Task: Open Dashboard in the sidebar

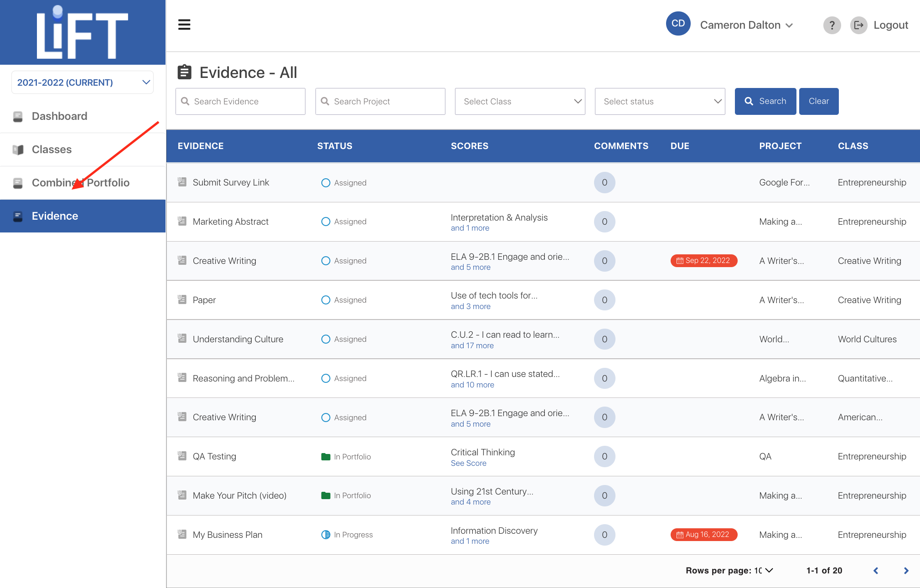Action: [x=59, y=116]
